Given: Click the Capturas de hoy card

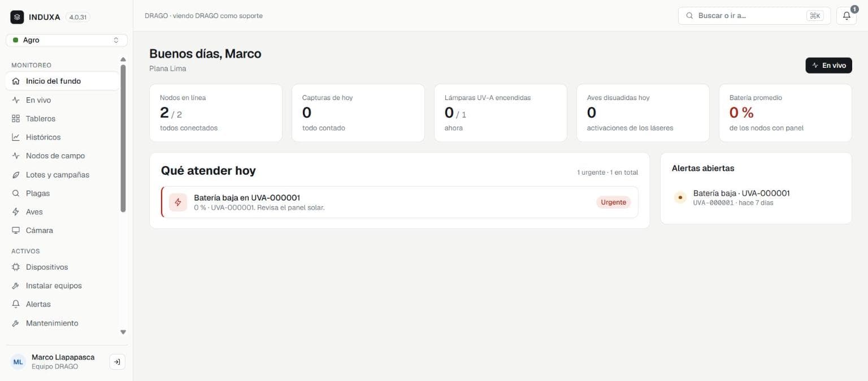Looking at the screenshot, I should click(358, 113).
